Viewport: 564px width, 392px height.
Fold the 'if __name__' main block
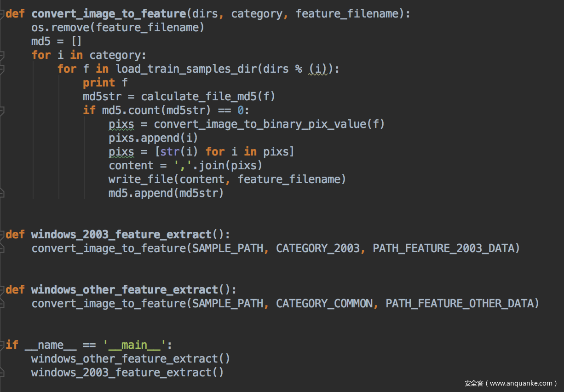[2, 345]
